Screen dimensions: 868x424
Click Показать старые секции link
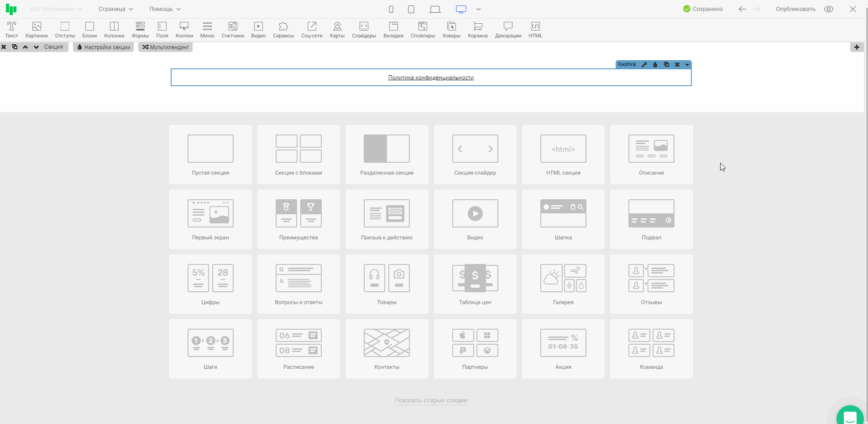(431, 401)
